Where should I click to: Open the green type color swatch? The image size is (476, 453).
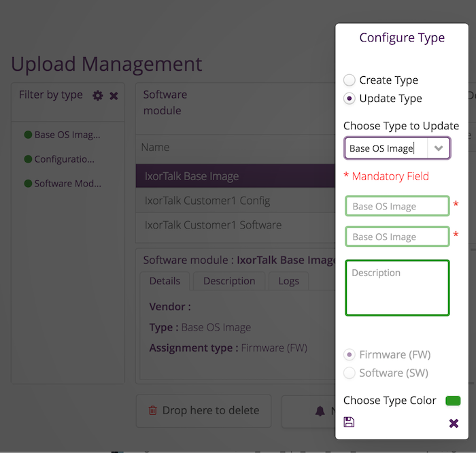[453, 401]
